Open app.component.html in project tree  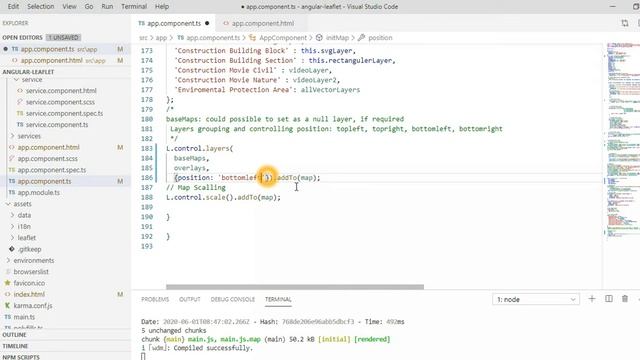coord(48,147)
